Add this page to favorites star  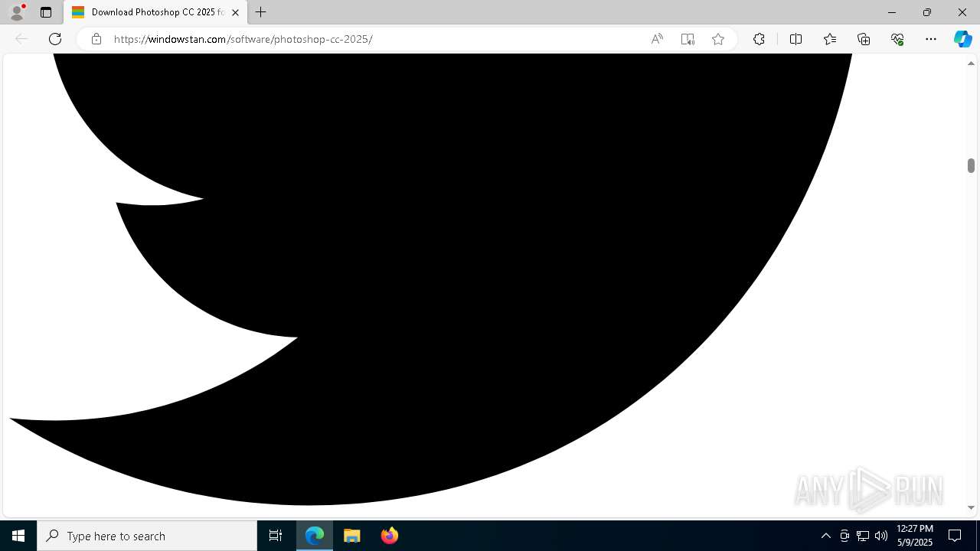click(x=718, y=39)
